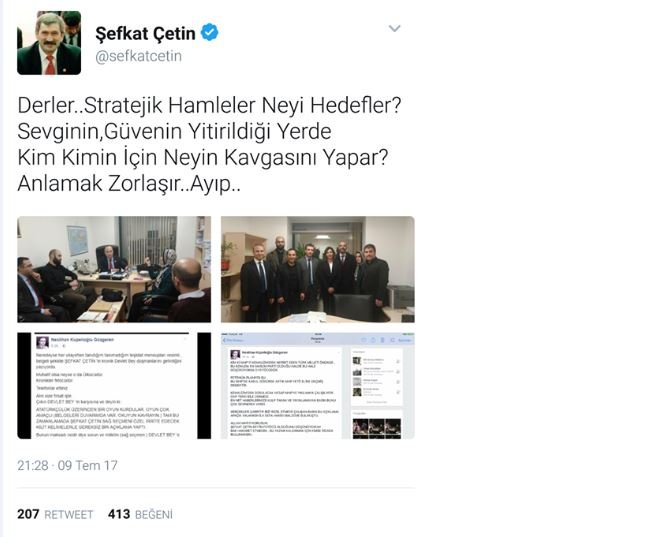Screen dimensions: 650x537
Task: Visit the @sefkatcetin handle link
Action: tap(138, 56)
